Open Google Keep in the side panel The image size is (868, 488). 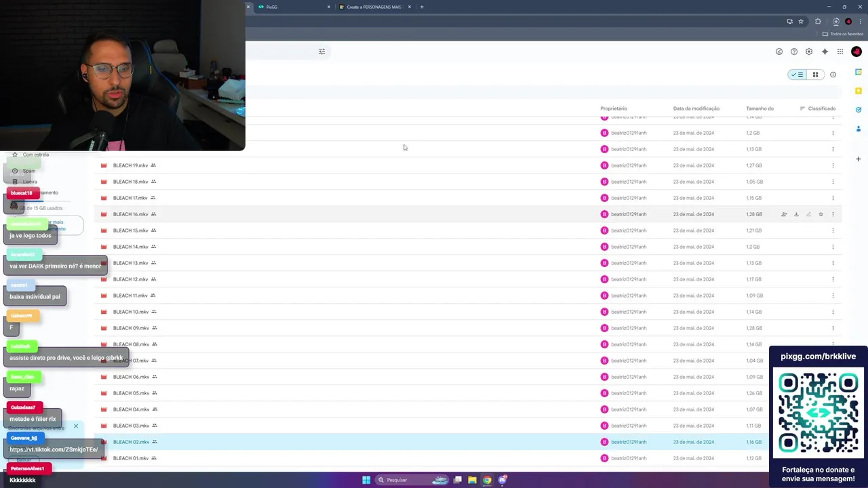click(x=859, y=91)
